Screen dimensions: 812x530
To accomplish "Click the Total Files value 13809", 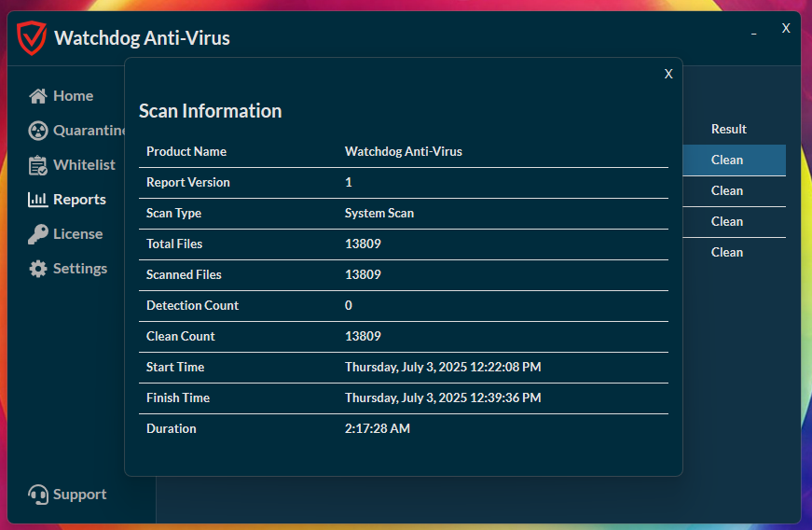I will pos(363,244).
